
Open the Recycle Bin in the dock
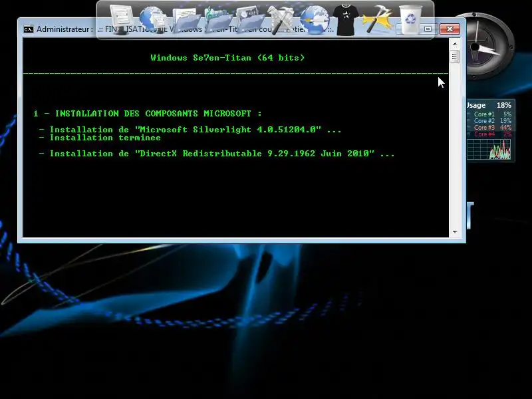[410, 20]
